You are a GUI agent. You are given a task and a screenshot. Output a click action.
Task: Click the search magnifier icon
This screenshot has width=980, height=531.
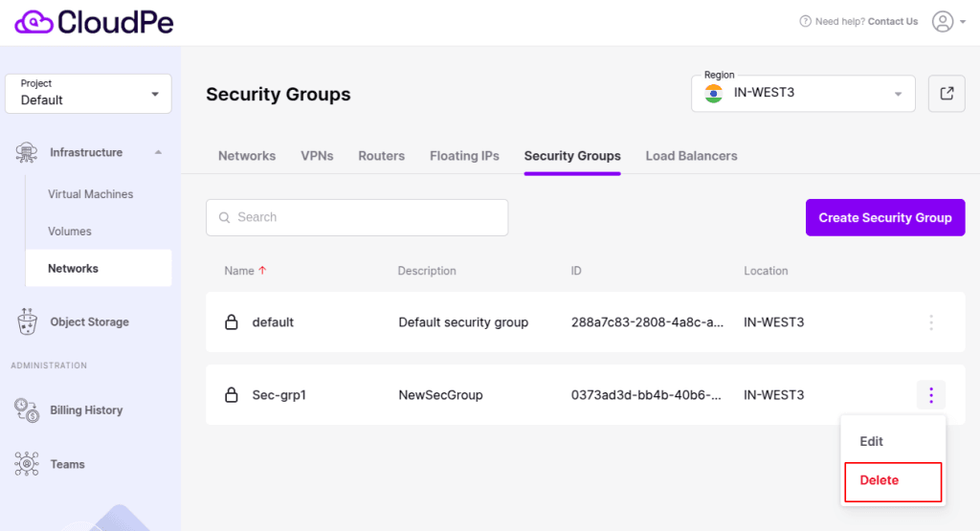[224, 217]
